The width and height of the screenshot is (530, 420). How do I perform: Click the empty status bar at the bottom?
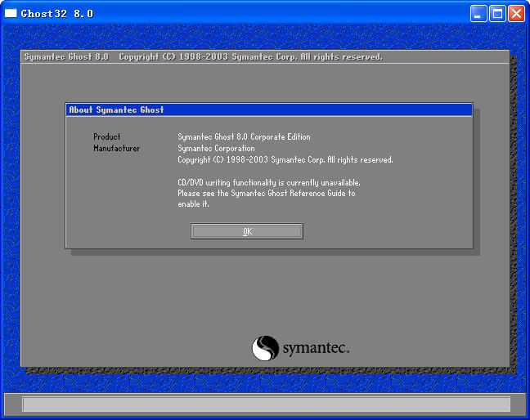[265, 404]
